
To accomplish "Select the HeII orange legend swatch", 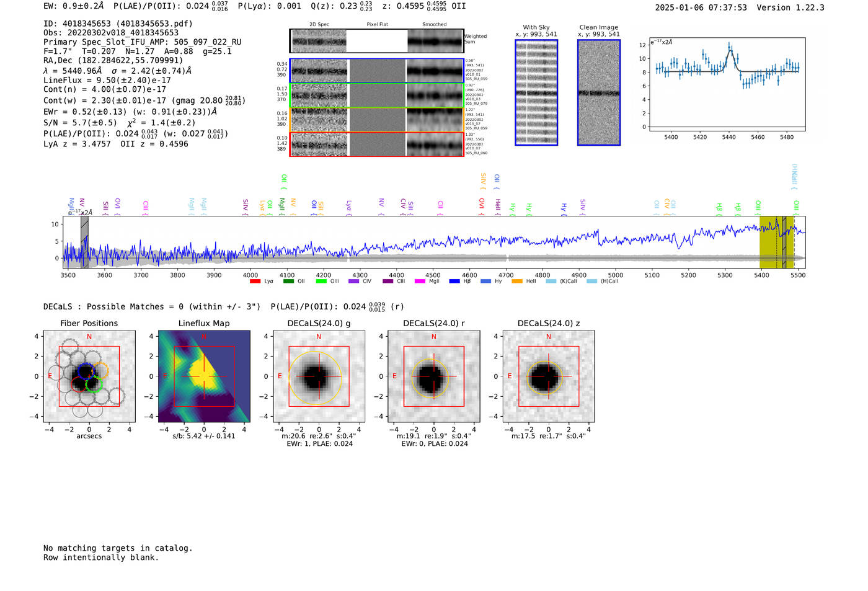I will pos(517,282).
